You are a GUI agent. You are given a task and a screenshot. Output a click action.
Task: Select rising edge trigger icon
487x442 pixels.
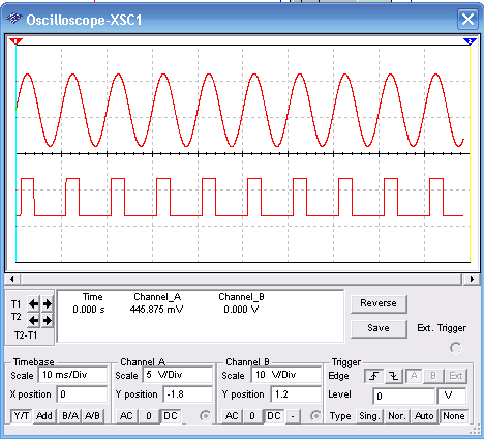[x=374, y=376]
